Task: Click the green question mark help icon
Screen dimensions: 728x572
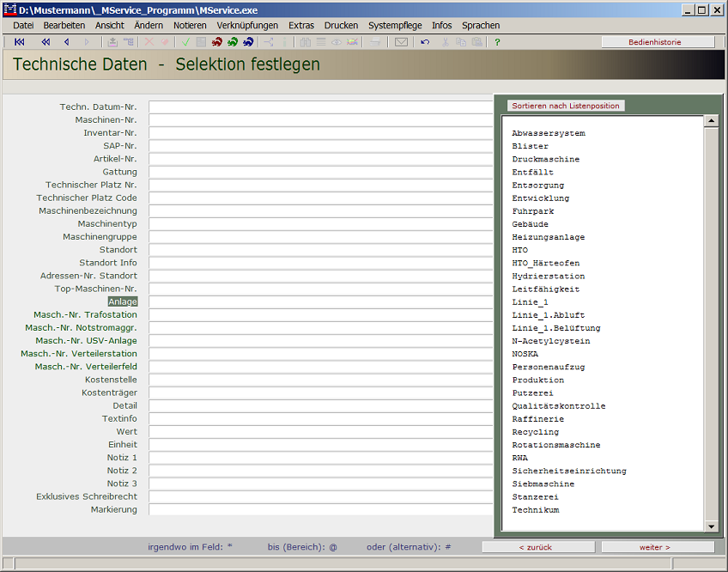Action: click(x=497, y=42)
